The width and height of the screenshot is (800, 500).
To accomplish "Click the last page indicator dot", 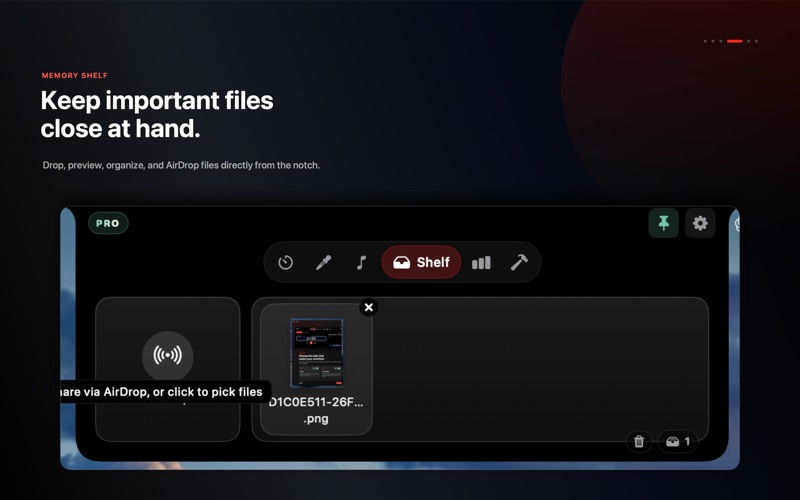I will pos(756,41).
